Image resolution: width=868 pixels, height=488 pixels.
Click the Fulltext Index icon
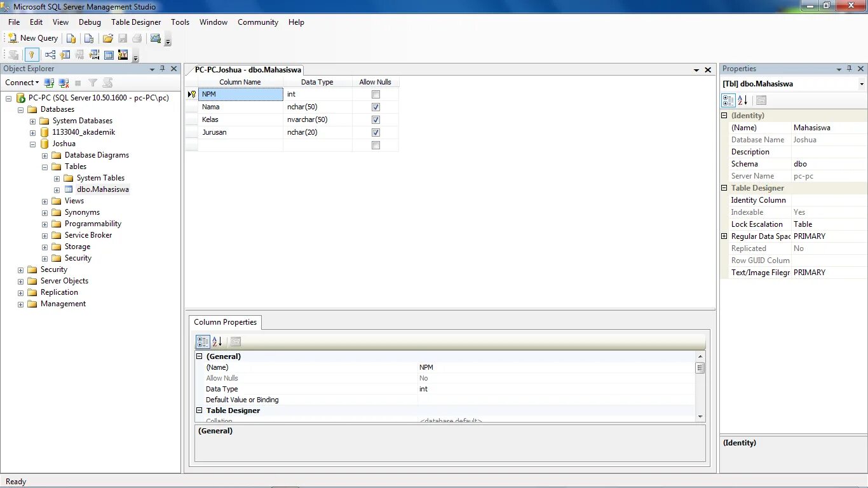click(79, 55)
